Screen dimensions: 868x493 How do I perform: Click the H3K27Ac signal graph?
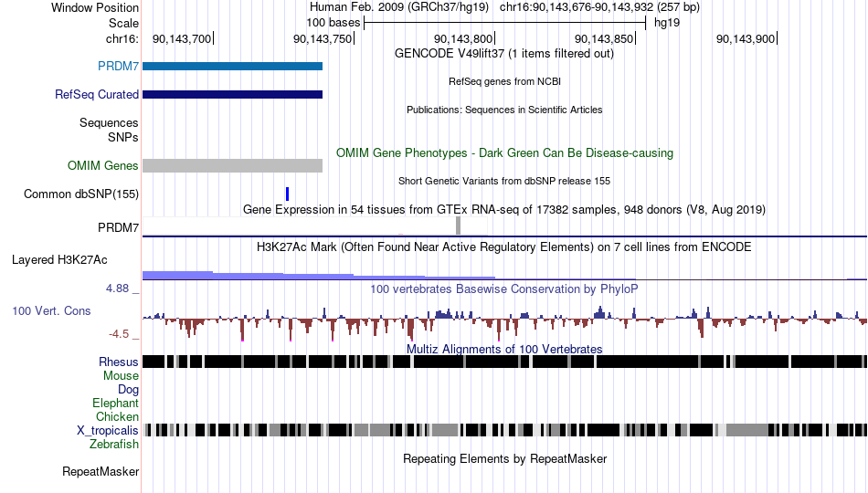coord(505,275)
